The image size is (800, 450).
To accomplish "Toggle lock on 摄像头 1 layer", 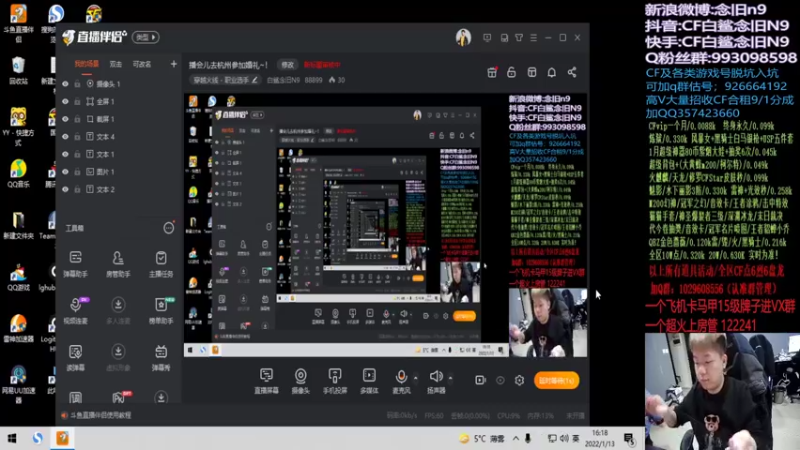I will tap(77, 84).
